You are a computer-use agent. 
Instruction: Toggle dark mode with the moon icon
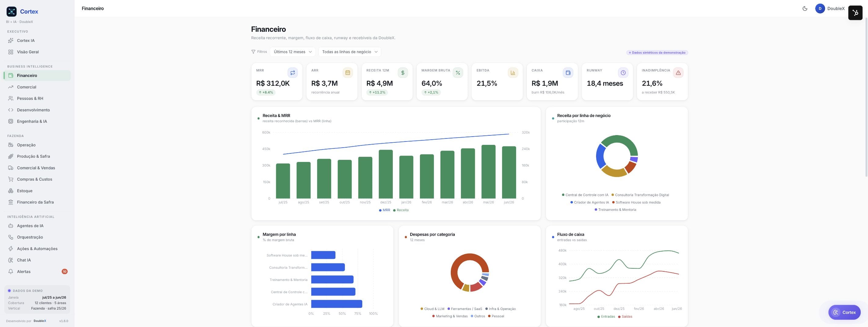pos(805,9)
